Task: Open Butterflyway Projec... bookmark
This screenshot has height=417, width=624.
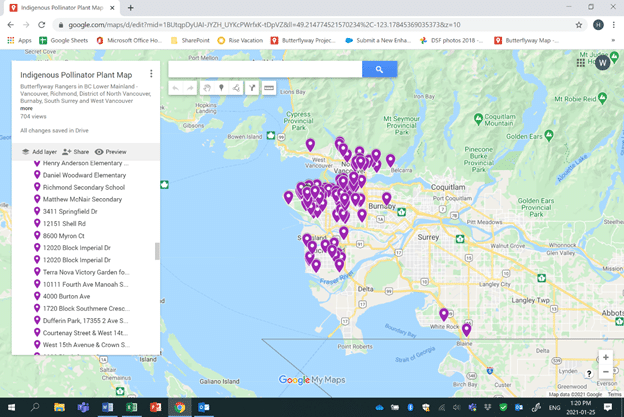Action: click(303, 40)
